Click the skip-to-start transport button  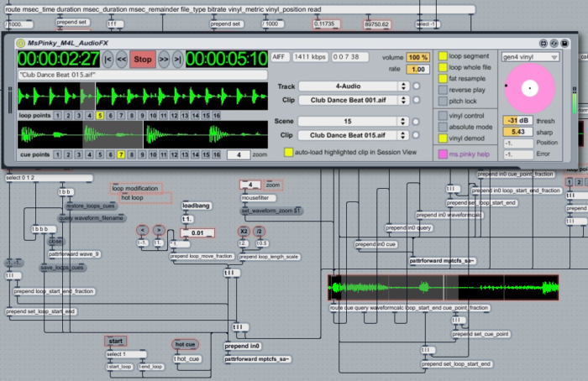tap(108, 59)
